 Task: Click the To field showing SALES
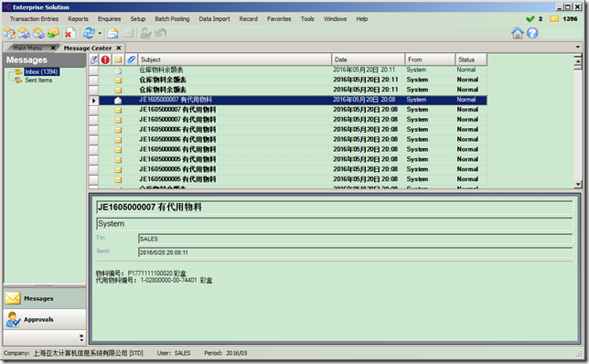click(356, 239)
